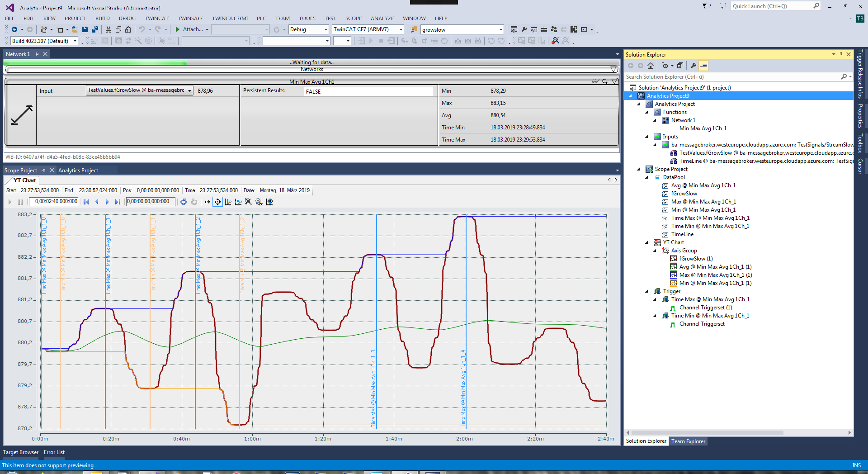Click the horizontal zoom arrows icon
Image resolution: width=868 pixels, height=474 pixels.
click(207, 202)
